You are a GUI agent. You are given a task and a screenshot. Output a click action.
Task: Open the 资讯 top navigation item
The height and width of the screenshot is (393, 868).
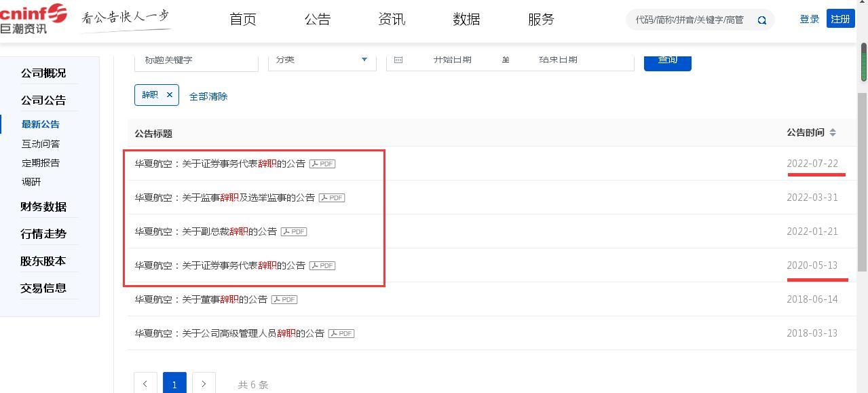(x=392, y=20)
